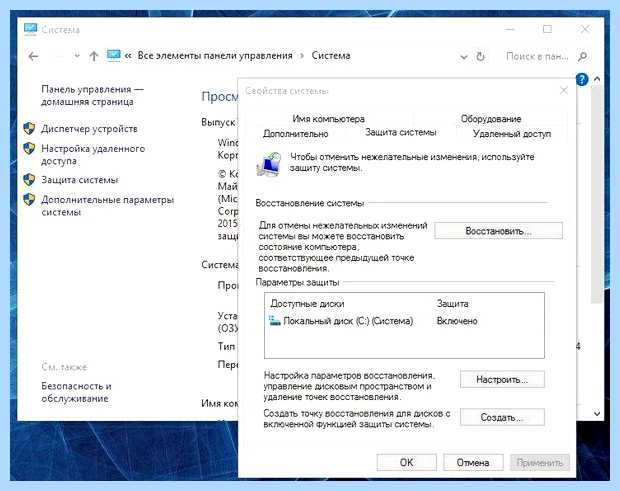Close the Свойства системы dialog

pos(564,91)
